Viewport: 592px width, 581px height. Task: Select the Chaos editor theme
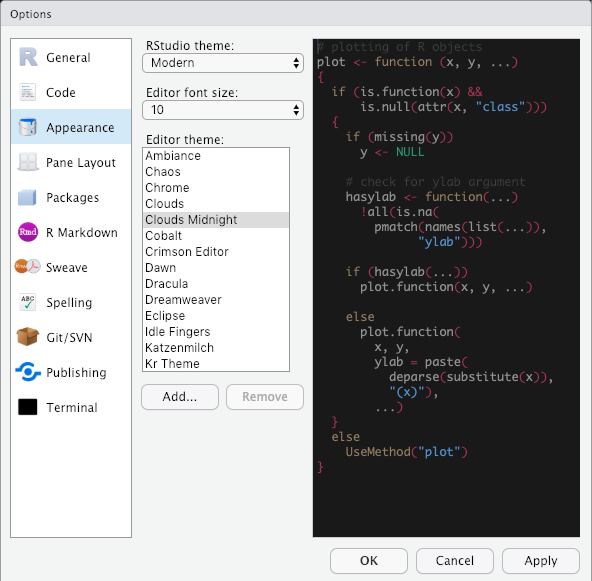216,171
